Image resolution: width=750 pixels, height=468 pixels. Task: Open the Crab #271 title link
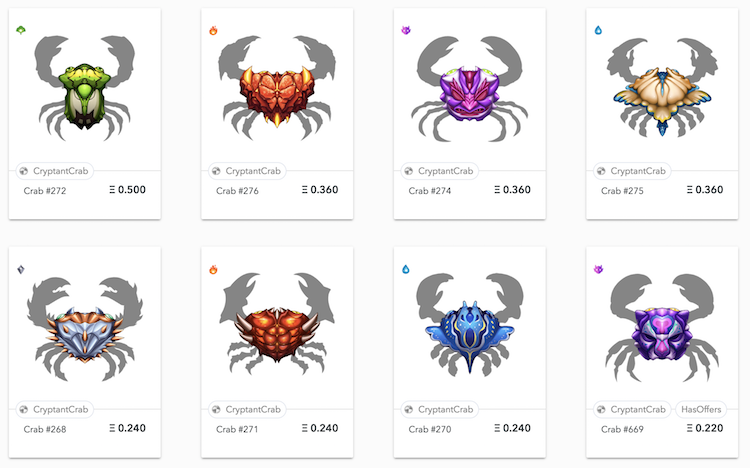(x=237, y=429)
